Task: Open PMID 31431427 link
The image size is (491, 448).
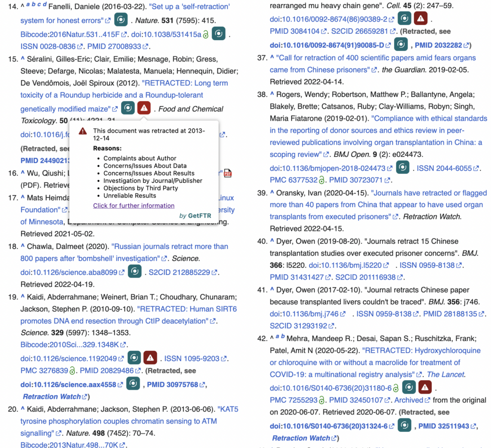Action: tap(300, 278)
